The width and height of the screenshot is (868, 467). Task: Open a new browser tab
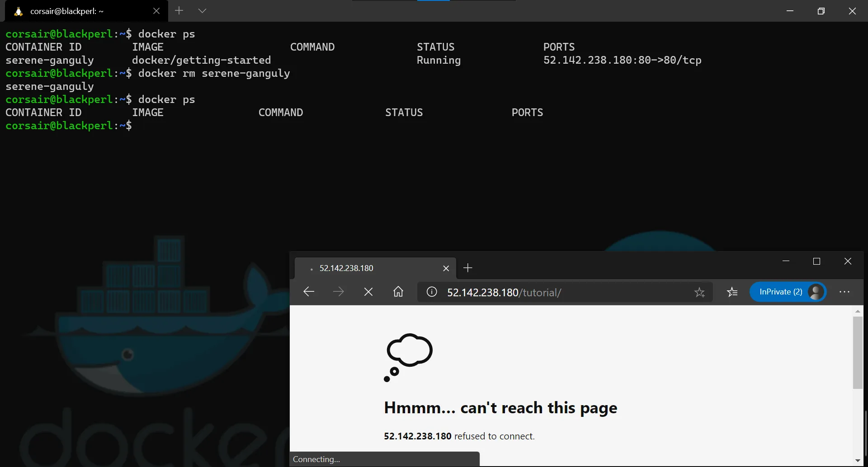(468, 268)
